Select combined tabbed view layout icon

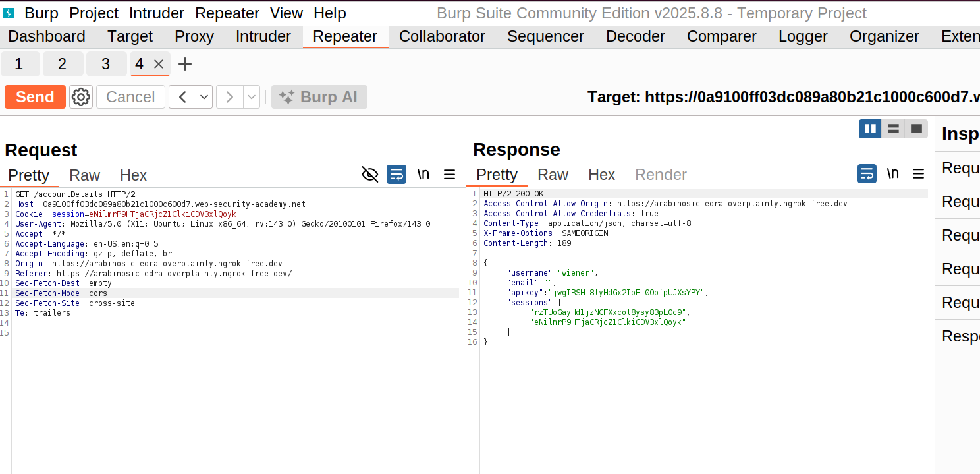(x=916, y=129)
